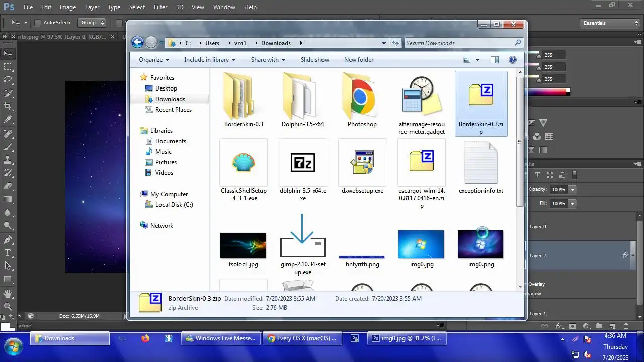Select the Rectangular Marquee tool
Image resolution: width=644 pixels, height=362 pixels.
(8, 66)
